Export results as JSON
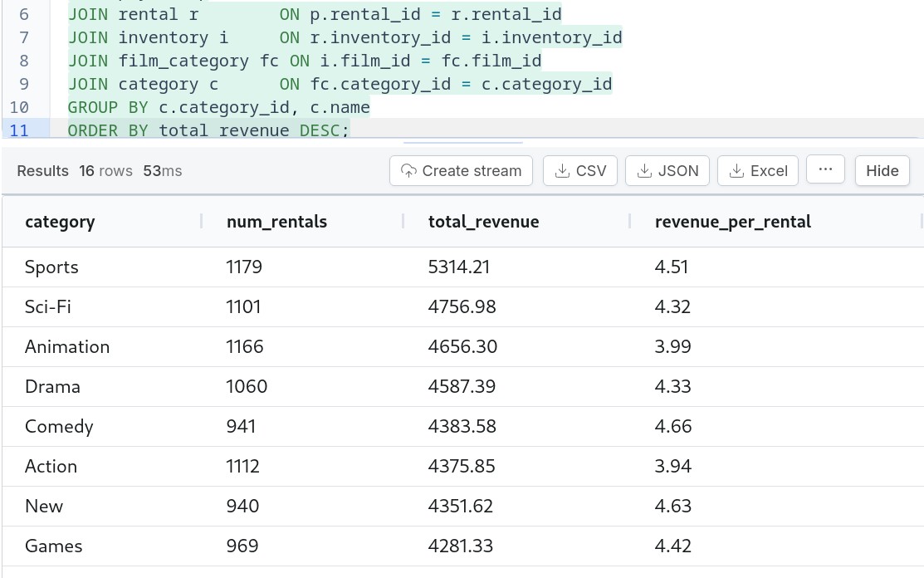The image size is (924, 578). (x=667, y=171)
